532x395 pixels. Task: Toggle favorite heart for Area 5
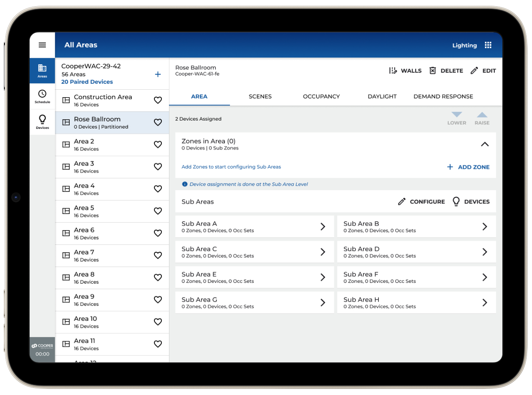pos(158,211)
